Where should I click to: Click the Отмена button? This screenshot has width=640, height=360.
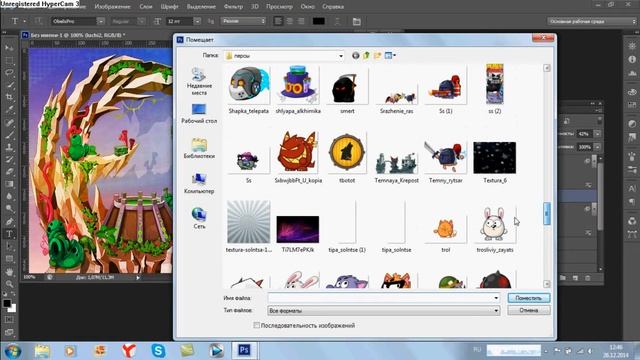click(x=529, y=310)
